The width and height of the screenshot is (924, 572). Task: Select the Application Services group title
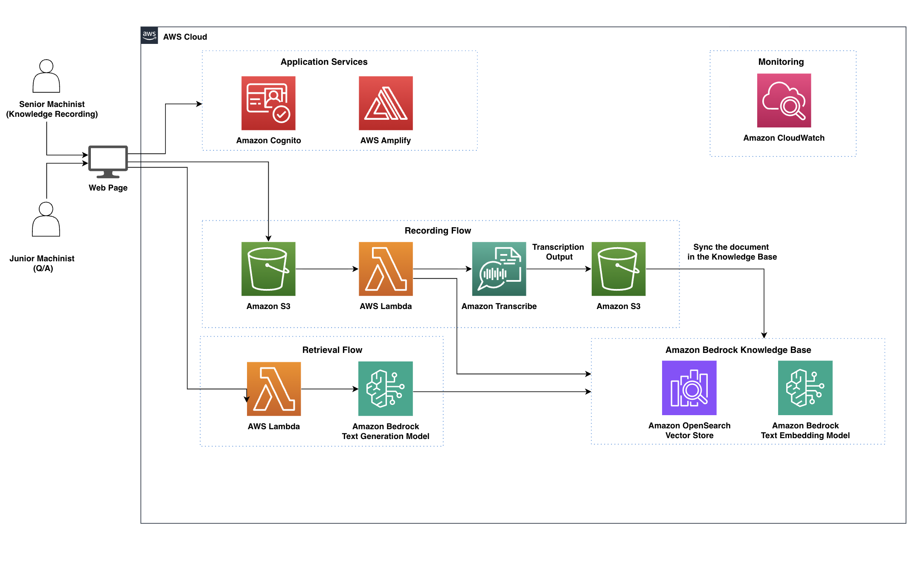point(324,62)
